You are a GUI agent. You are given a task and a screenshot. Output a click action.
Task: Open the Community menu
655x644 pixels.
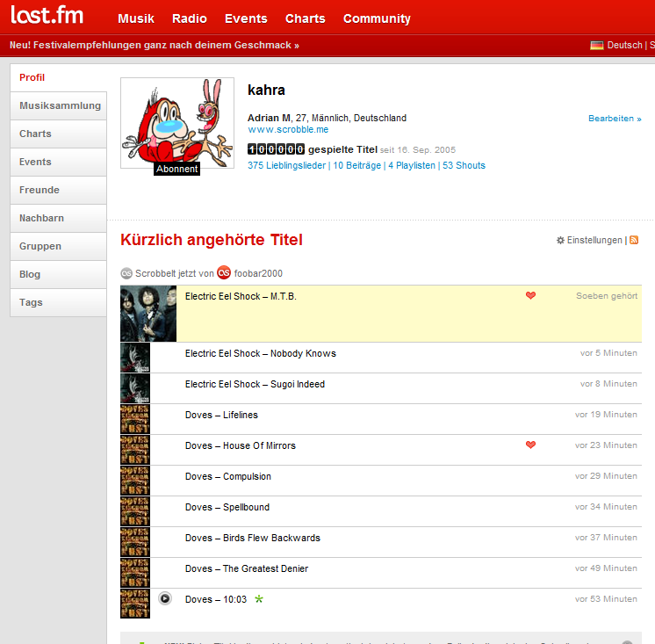(x=377, y=18)
